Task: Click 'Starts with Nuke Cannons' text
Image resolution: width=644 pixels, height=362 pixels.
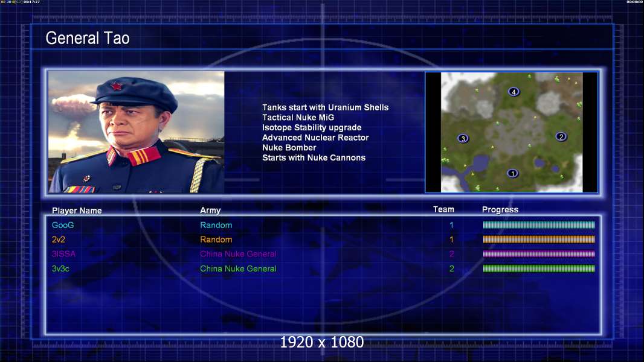Action: [x=314, y=158]
